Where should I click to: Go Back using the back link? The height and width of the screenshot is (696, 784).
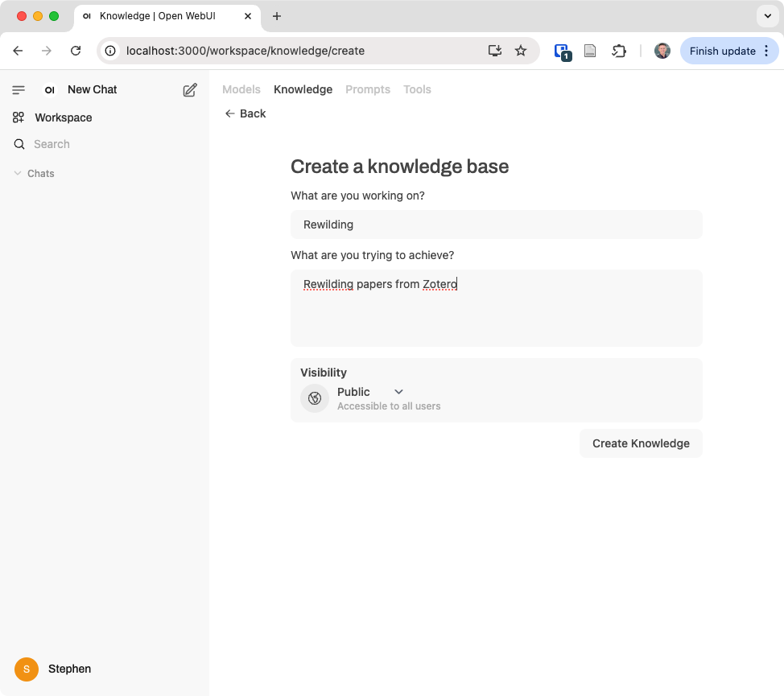pos(245,113)
